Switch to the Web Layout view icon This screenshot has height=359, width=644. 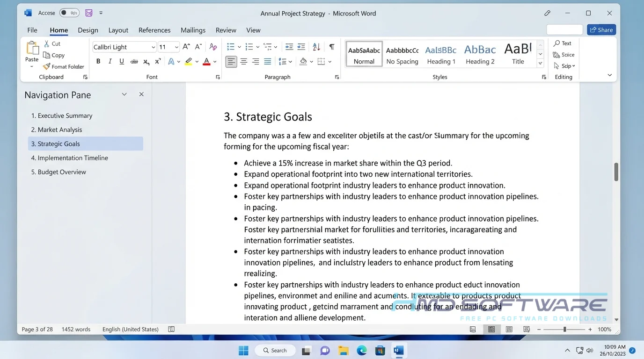509,330
